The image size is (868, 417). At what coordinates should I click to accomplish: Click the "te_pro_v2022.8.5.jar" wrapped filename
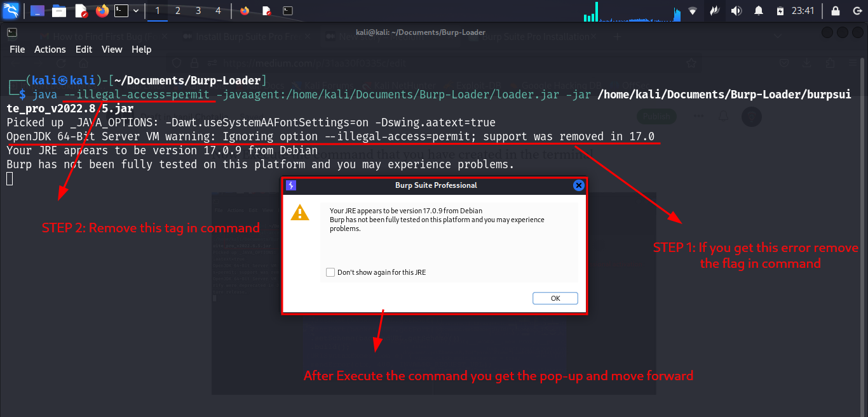[70, 109]
